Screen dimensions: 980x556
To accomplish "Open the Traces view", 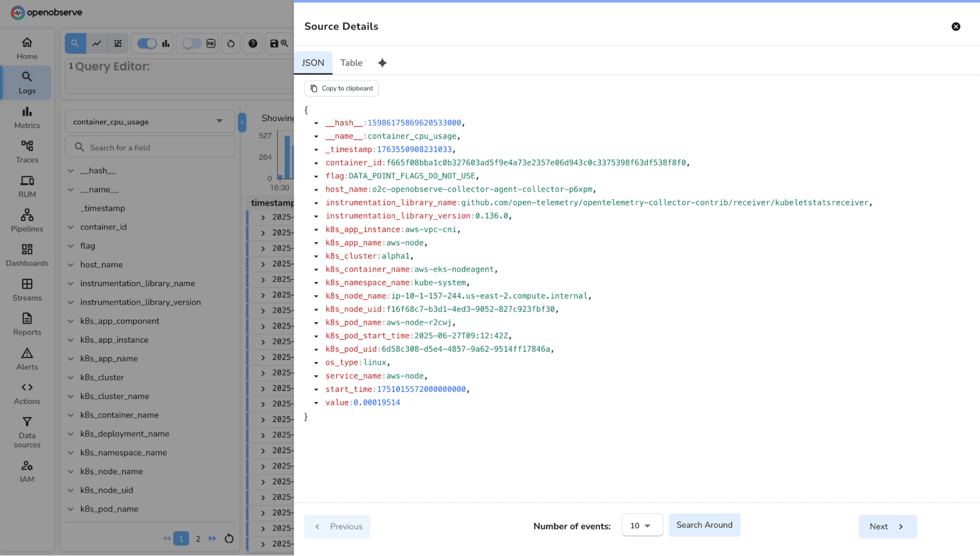I will pyautogui.click(x=26, y=152).
